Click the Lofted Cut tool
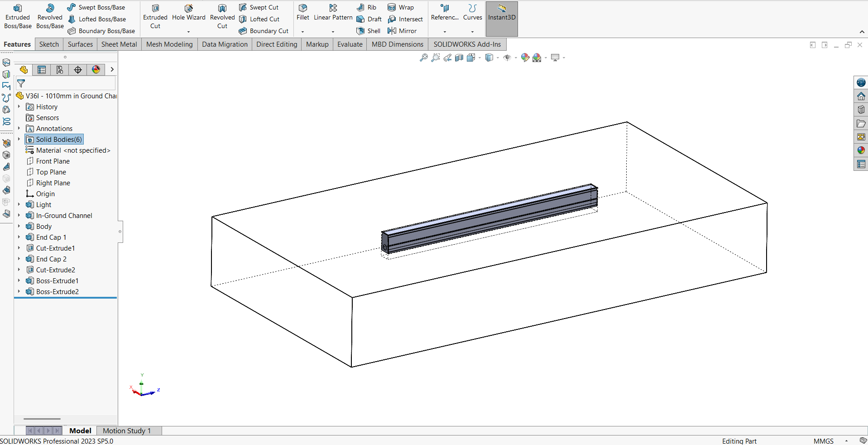Viewport: 868px width, 445px height. point(259,19)
